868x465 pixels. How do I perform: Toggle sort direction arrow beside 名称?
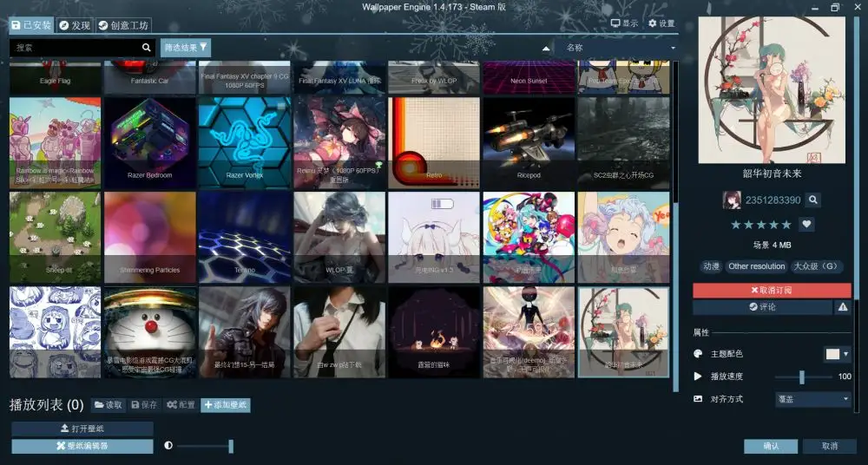(x=546, y=49)
